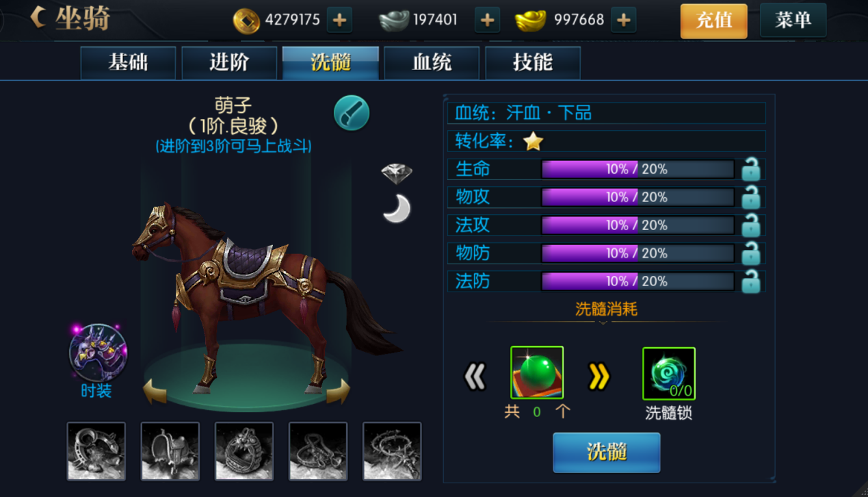868x497 pixels.
Task: Add gold ingots with plus button
Action: 623,21
